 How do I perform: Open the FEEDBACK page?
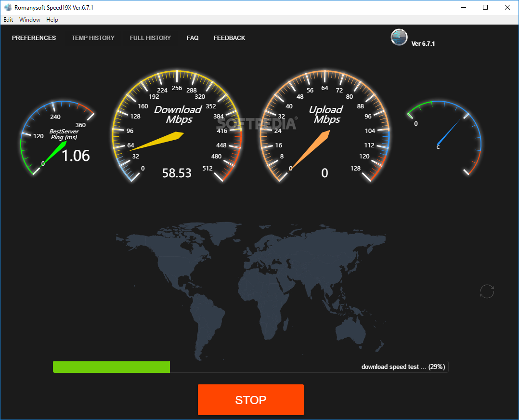coord(229,38)
